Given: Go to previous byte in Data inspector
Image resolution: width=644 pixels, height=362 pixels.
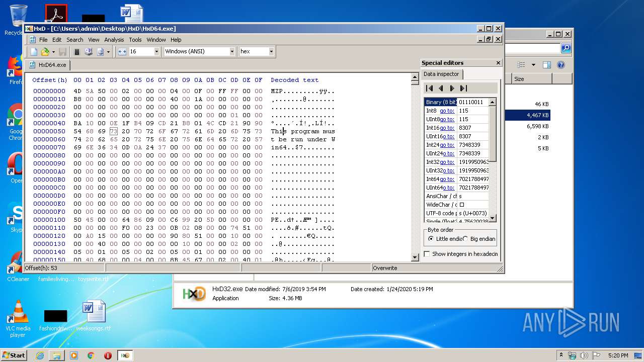Looking at the screenshot, I should click(x=441, y=88).
